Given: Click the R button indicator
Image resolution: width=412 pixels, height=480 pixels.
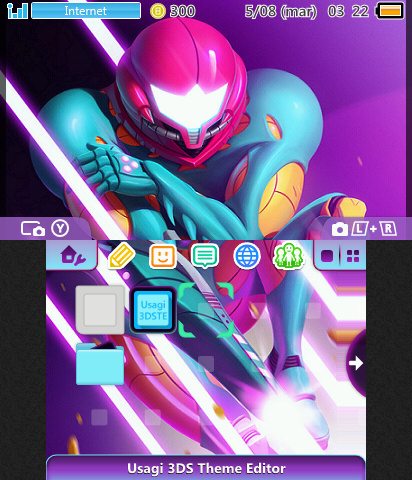Looking at the screenshot, I should pos(388,229).
